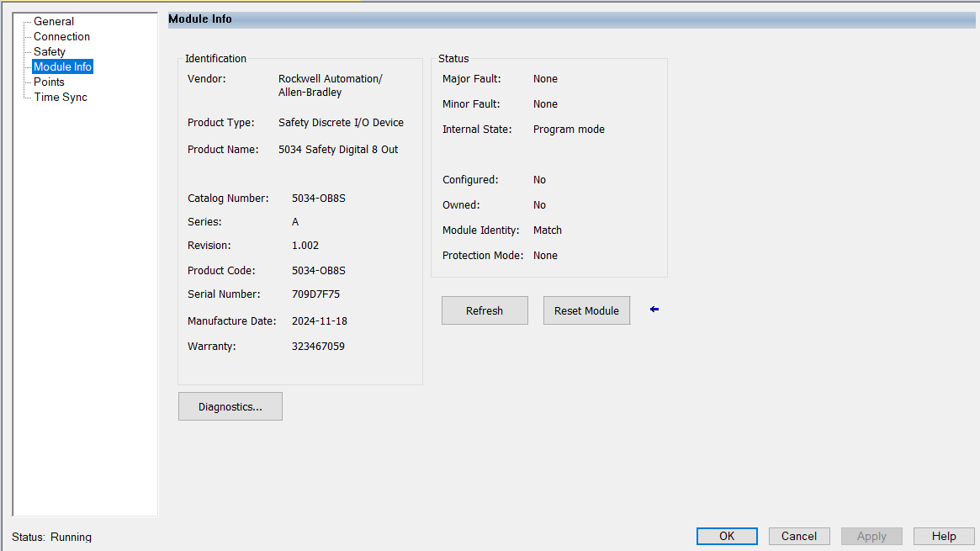
Task: Click the Product Code value 5034-OB8S
Action: tap(318, 271)
